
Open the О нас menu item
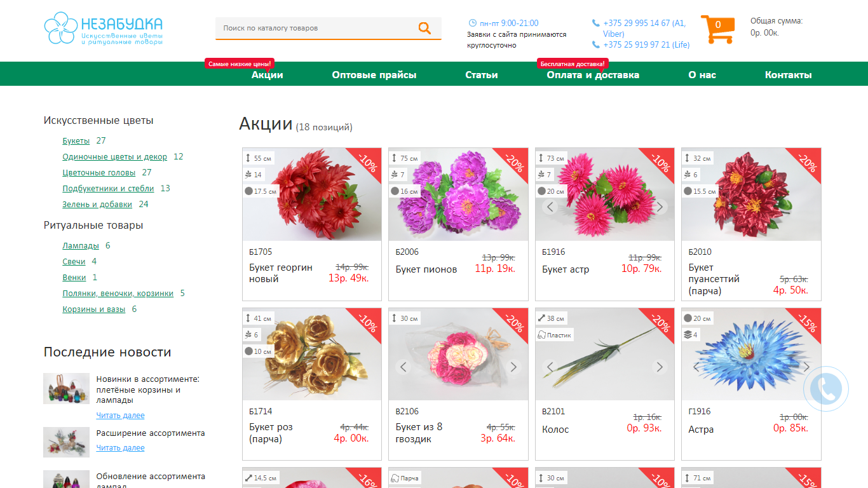click(702, 75)
